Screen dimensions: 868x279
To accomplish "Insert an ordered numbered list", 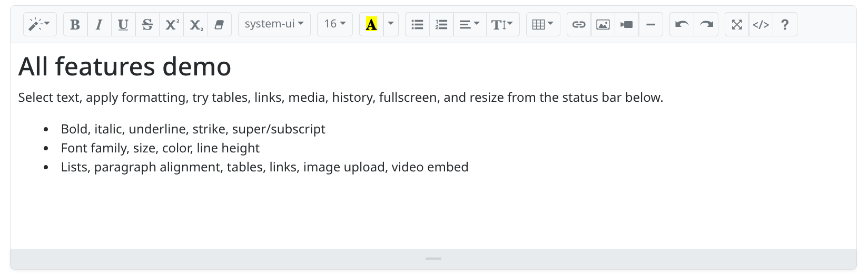I will 441,24.
